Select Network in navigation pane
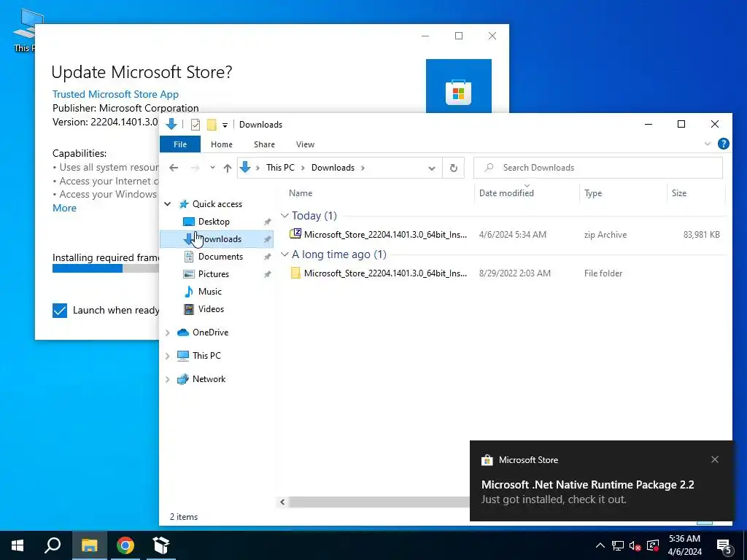The height and width of the screenshot is (560, 747). click(x=209, y=379)
